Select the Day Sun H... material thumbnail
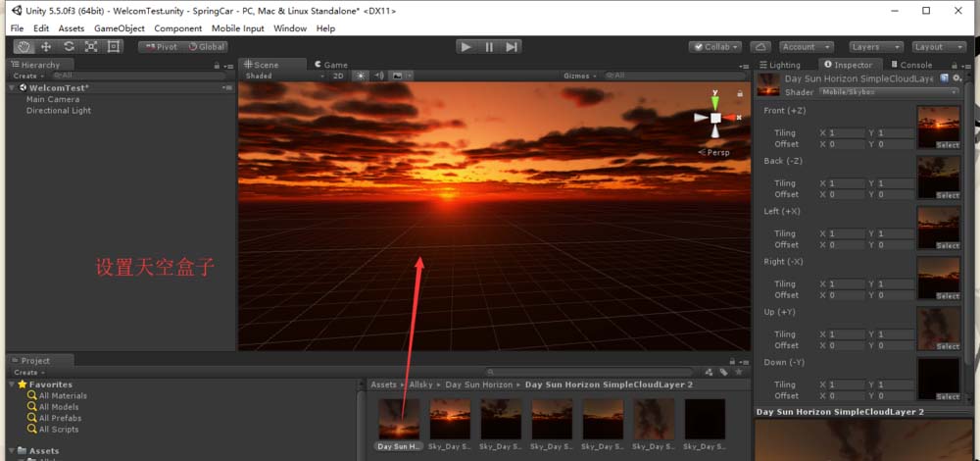 click(x=399, y=420)
